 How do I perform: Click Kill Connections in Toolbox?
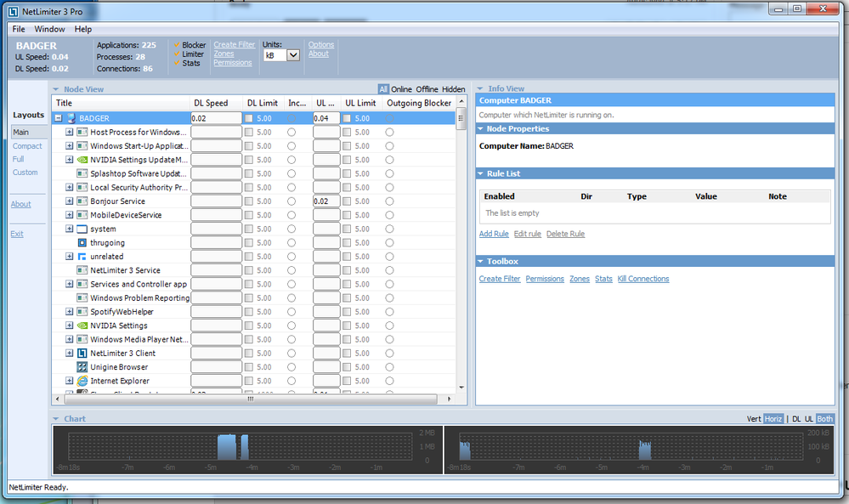pos(643,279)
